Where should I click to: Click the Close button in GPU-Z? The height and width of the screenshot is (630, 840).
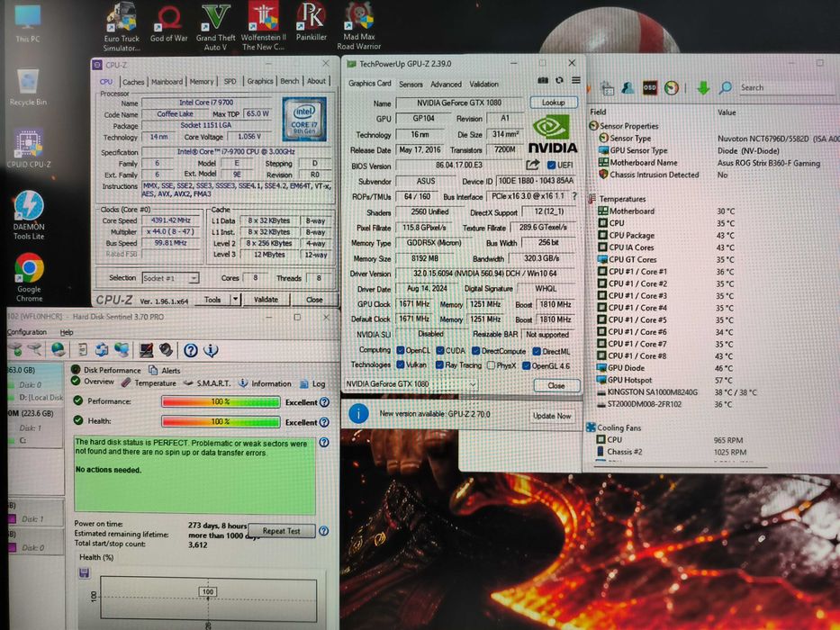pos(556,386)
